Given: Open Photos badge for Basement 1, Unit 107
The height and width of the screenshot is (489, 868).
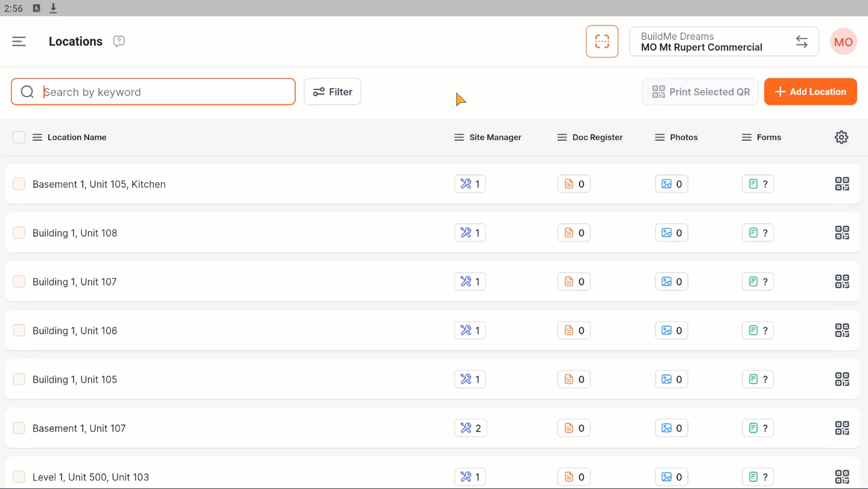Looking at the screenshot, I should point(671,429).
